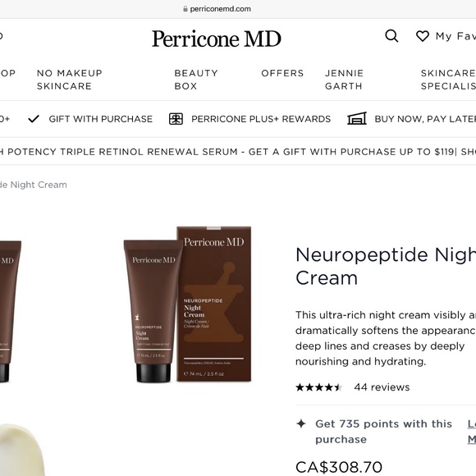Screen dimensions: 476x476
Task: Open the Skincare Specialist menu item
Action: point(448,80)
